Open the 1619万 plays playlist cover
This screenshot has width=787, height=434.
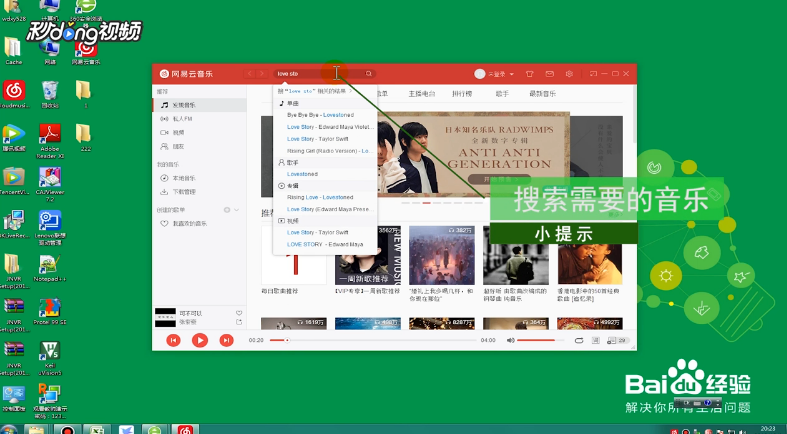[x=294, y=323]
